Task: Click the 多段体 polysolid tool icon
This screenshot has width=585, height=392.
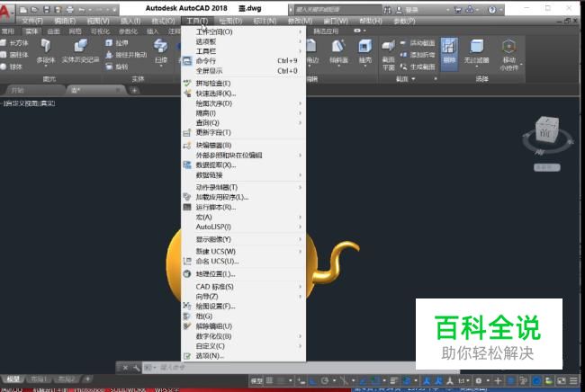Action: coord(46,46)
